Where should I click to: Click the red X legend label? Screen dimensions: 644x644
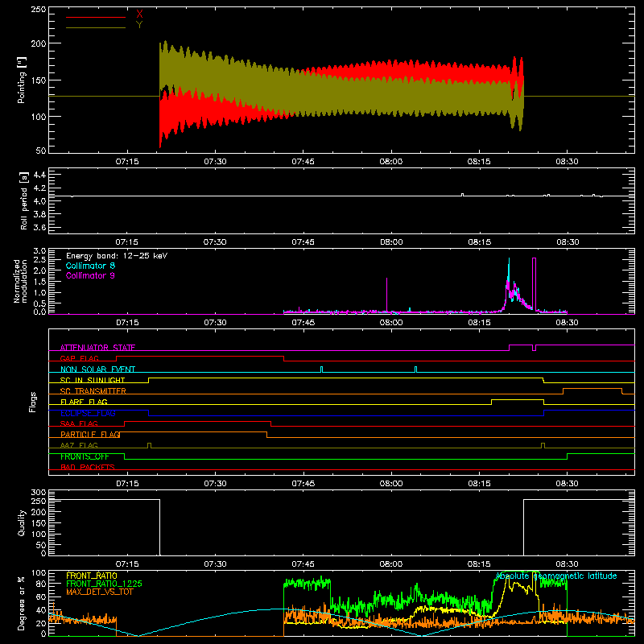(139, 14)
